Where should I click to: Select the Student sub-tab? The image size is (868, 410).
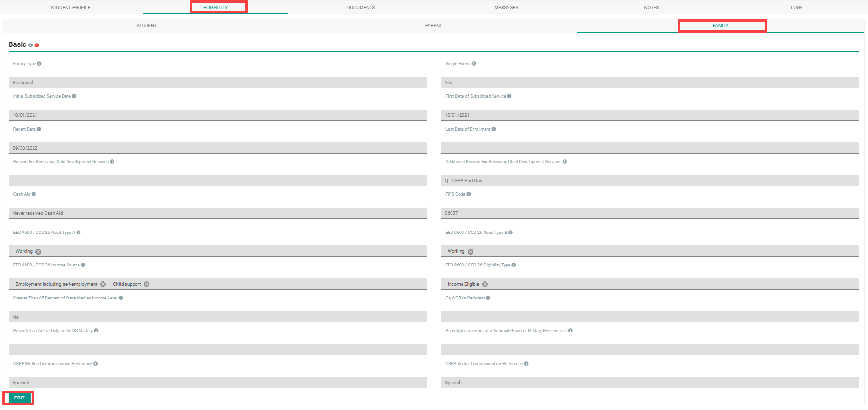click(147, 26)
